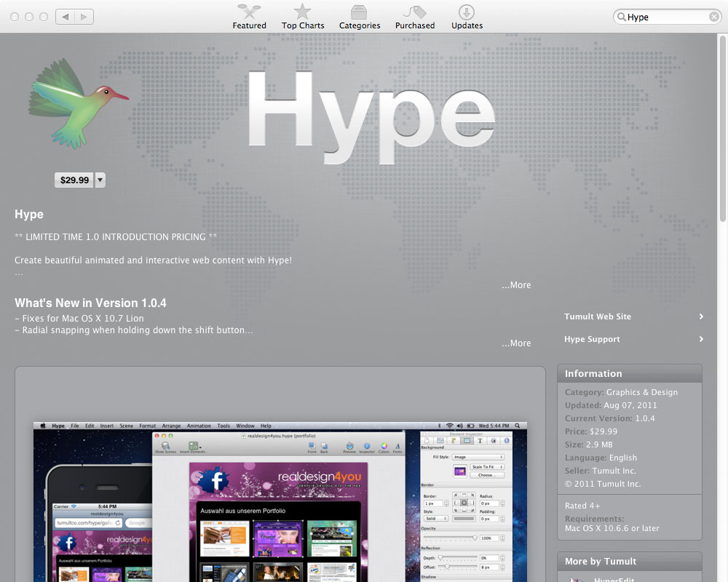Open the Purchased section
This screenshot has width=728, height=582.
pyautogui.click(x=415, y=17)
